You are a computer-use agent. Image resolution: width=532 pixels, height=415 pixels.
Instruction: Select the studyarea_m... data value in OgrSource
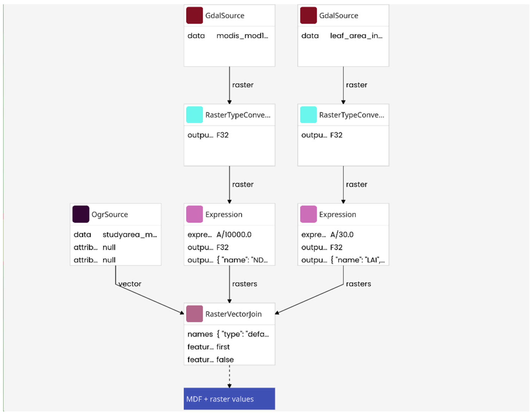pos(130,235)
